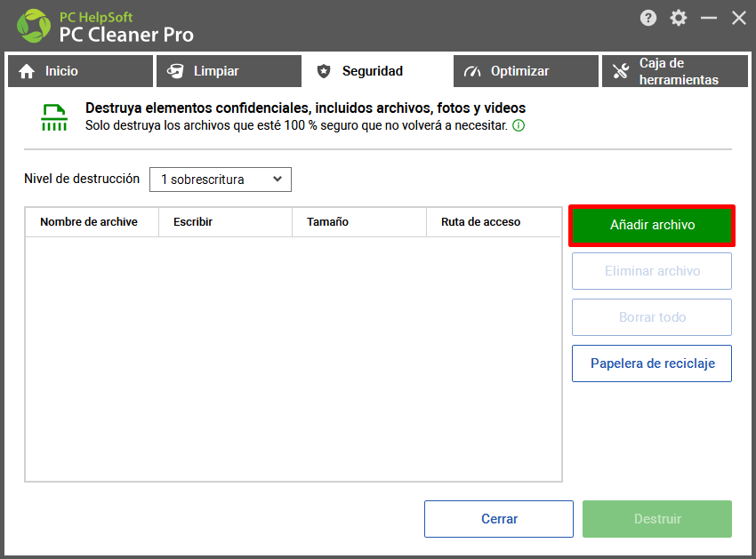Screen dimensions: 756x559
Task: Click the Escribir column header
Action: coord(193,222)
